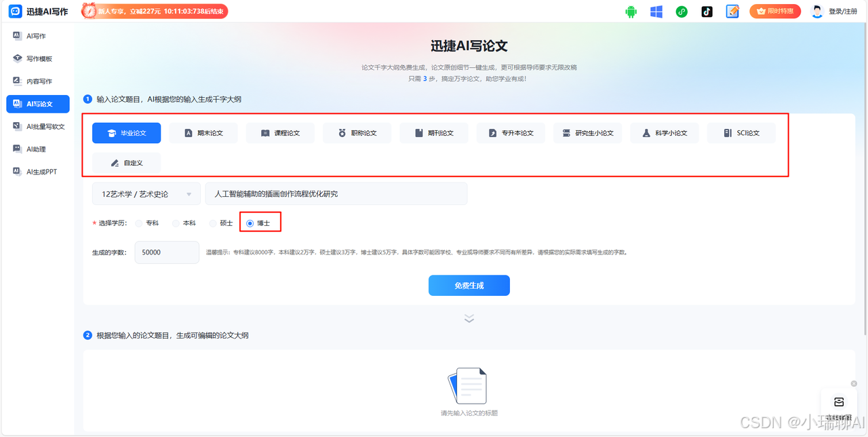Click the heading 迅捷AI写论文
The height and width of the screenshot is (437, 868).
[469, 46]
